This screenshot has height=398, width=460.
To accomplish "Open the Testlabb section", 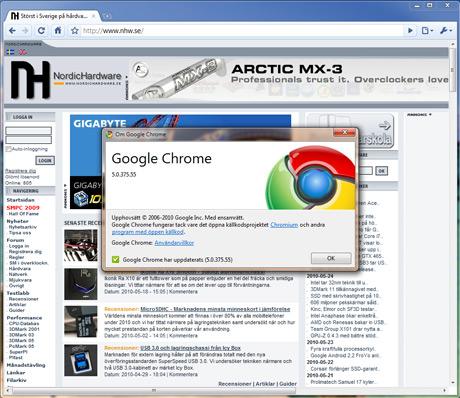I will click(x=18, y=293).
